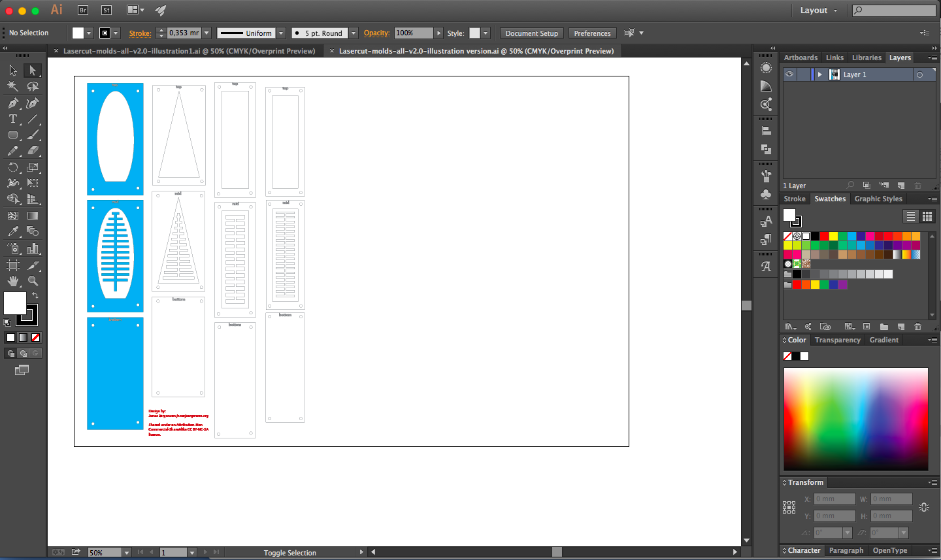Open Stroke panel via Stroke link
Image resolution: width=941 pixels, height=560 pixels.
click(140, 33)
